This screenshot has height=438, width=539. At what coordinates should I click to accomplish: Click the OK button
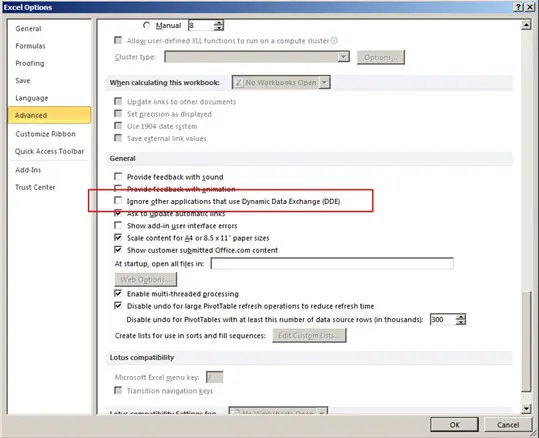tap(454, 425)
